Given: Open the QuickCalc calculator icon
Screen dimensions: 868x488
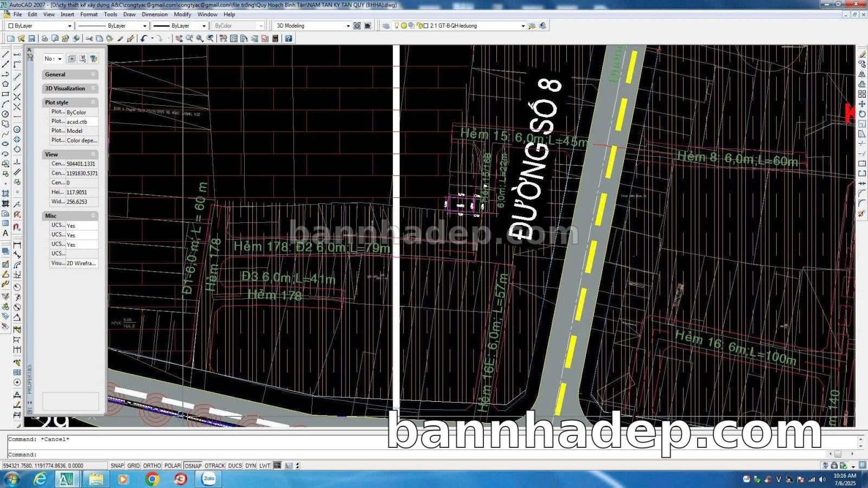Looking at the screenshot, I should (x=275, y=38).
